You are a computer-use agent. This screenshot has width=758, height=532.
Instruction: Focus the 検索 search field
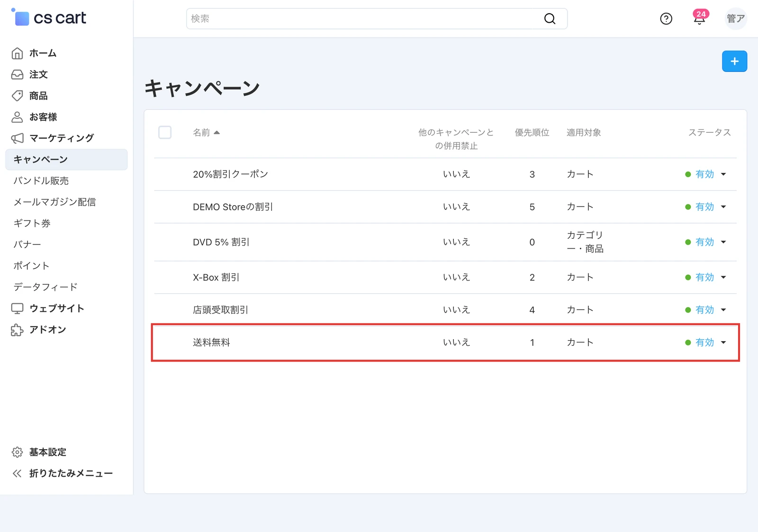tap(377, 18)
